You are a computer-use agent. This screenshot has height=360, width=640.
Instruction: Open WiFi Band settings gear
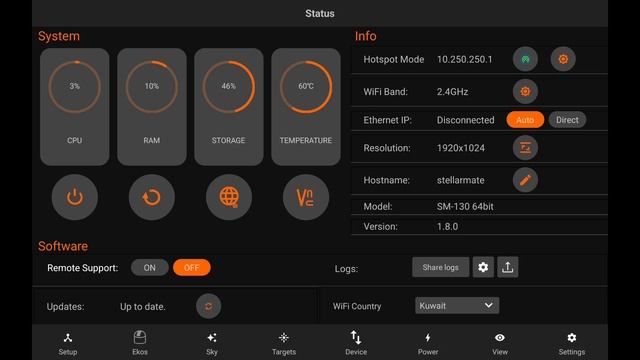[x=525, y=91]
